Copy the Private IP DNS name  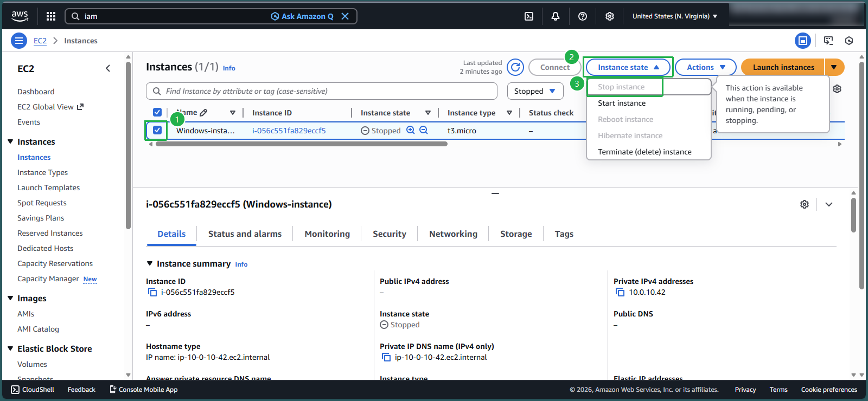pyautogui.click(x=386, y=357)
